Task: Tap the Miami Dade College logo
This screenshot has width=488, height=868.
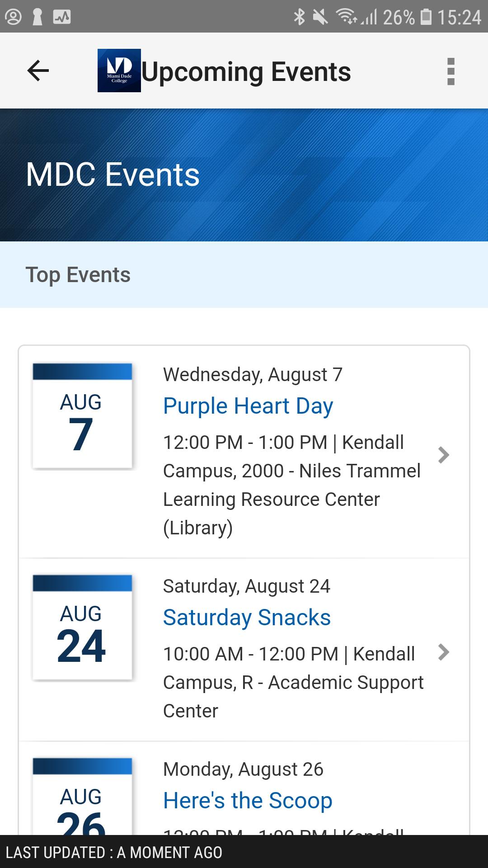Action: pos(119,71)
